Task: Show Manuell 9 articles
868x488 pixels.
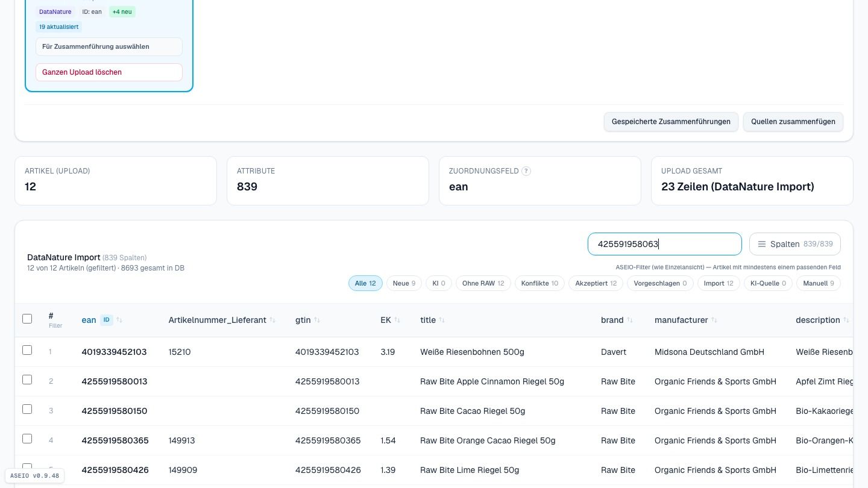Action: [x=819, y=283]
